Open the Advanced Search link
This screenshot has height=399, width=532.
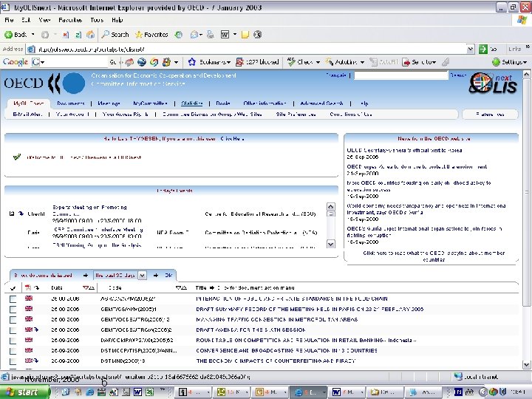pos(321,103)
